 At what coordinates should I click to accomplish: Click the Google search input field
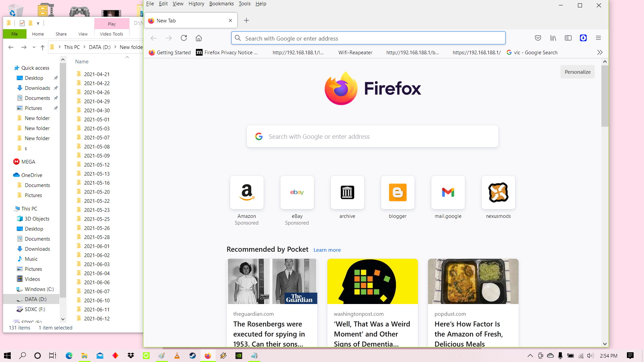pyautogui.click(x=372, y=136)
